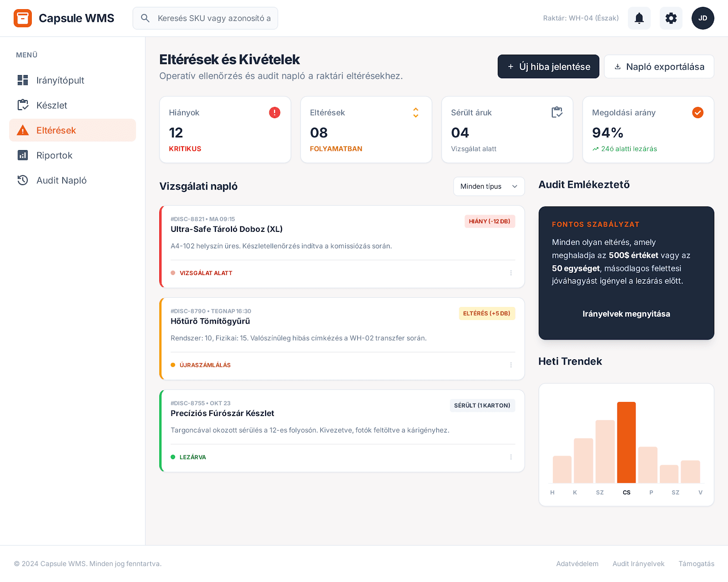The height and width of the screenshot is (582, 728).
Task: Click the red alert icon on Hiányok card
Action: [x=274, y=112]
